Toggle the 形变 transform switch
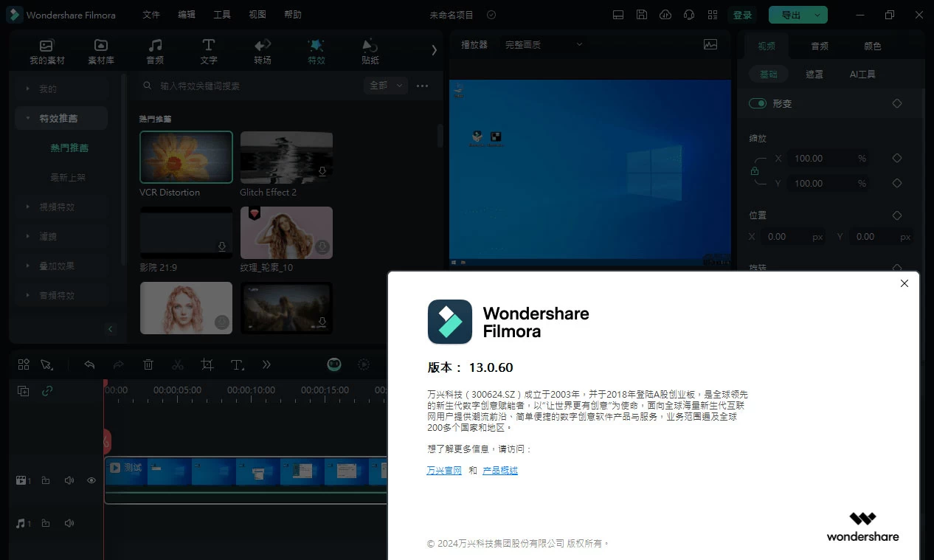934x560 pixels. [x=758, y=103]
